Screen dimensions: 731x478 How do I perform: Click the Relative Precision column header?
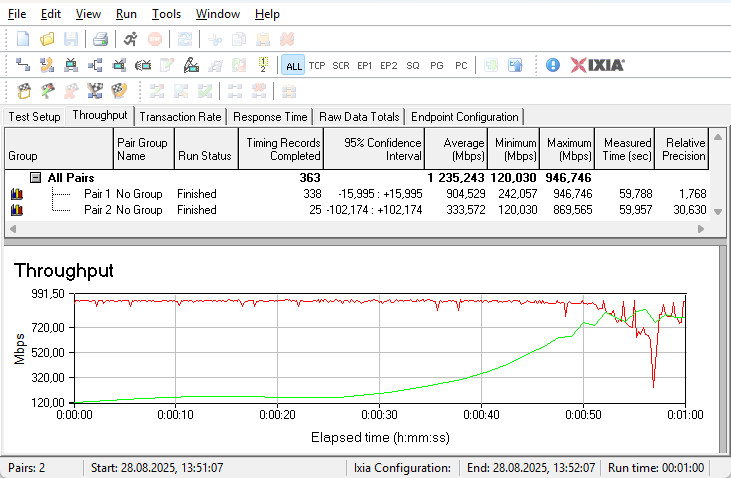(682, 149)
